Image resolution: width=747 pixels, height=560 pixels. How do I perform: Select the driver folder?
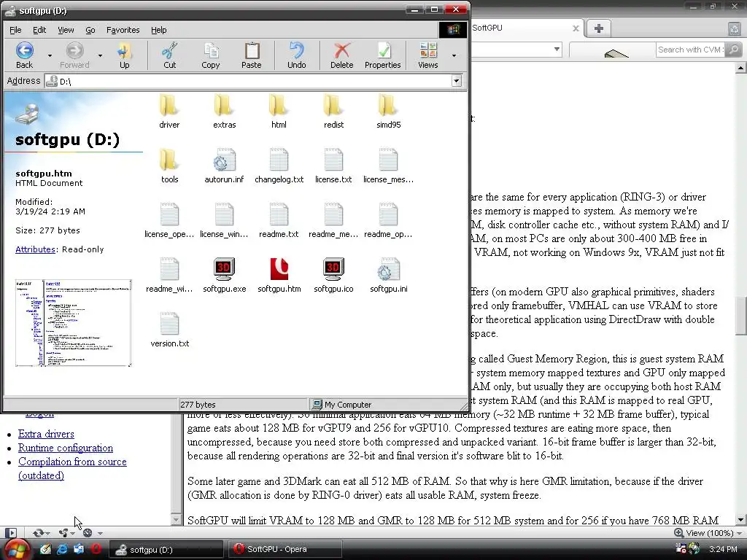coord(169,111)
